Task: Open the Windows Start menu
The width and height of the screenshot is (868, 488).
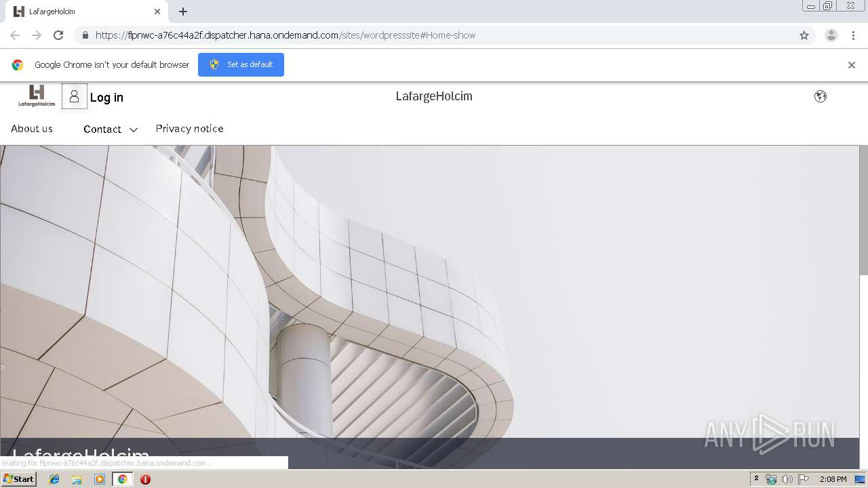Action: [x=18, y=479]
